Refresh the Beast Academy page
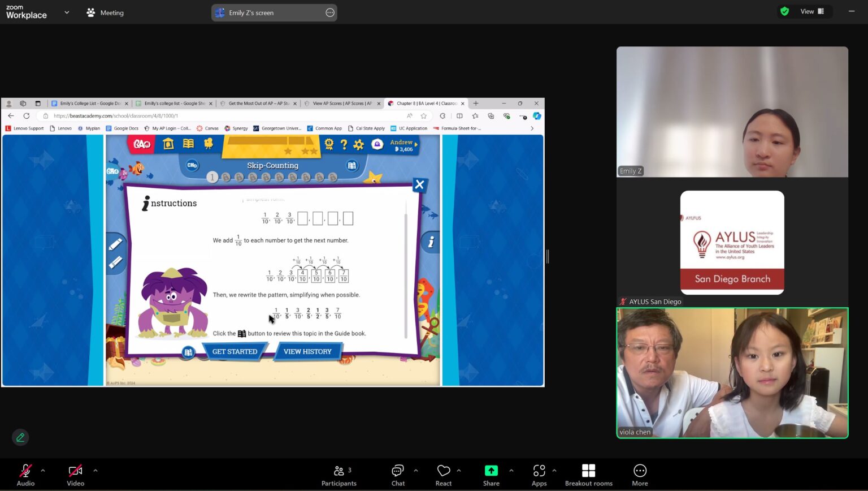Viewport: 868px width, 491px height. click(26, 116)
